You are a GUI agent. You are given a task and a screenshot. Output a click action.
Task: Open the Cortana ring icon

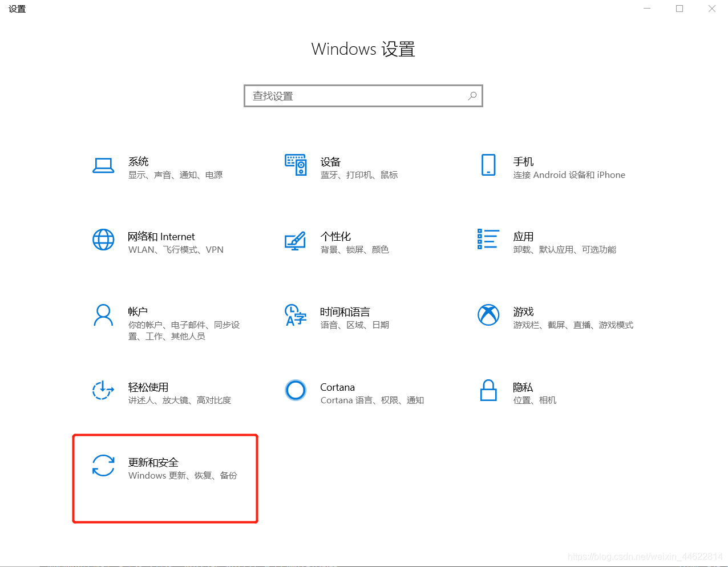[296, 390]
